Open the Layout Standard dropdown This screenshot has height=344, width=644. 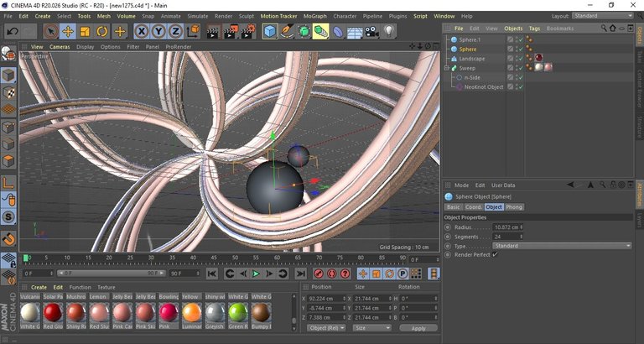tap(603, 16)
